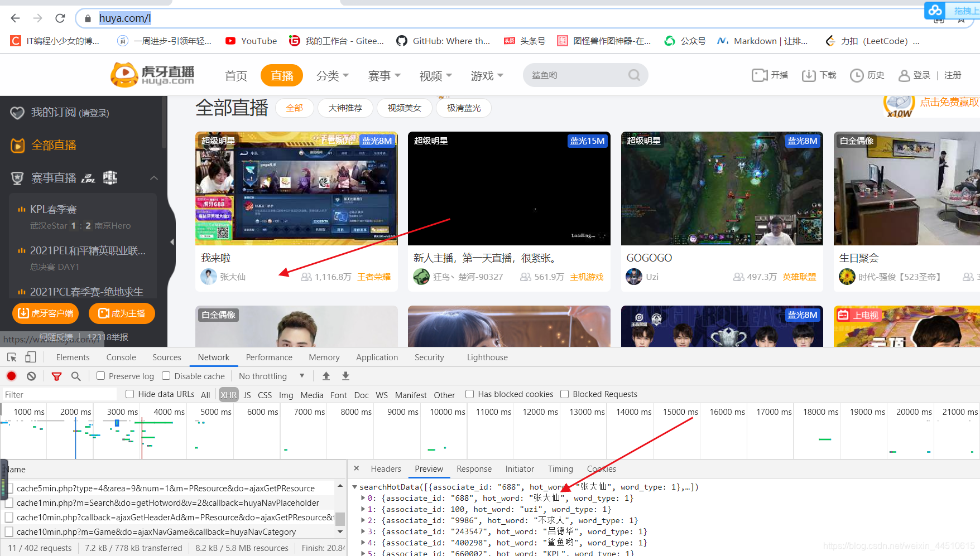
Task: Click the 开播 camera icon
Action: pyautogui.click(x=760, y=75)
